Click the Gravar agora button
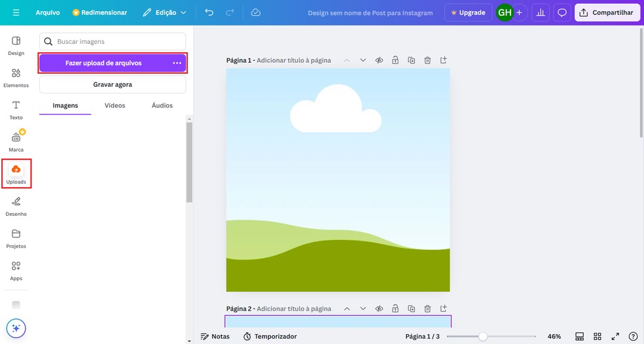The height and width of the screenshot is (344, 644). (x=113, y=84)
